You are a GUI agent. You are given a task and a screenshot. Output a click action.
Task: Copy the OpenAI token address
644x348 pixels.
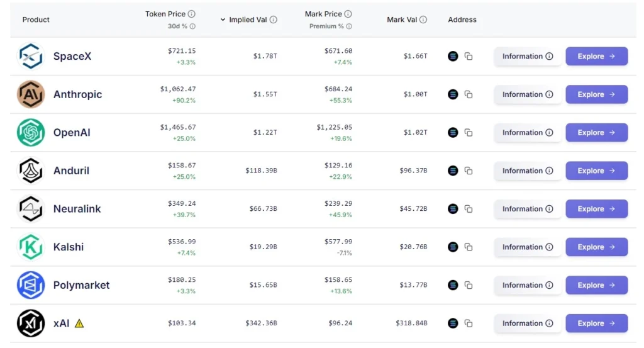(469, 133)
